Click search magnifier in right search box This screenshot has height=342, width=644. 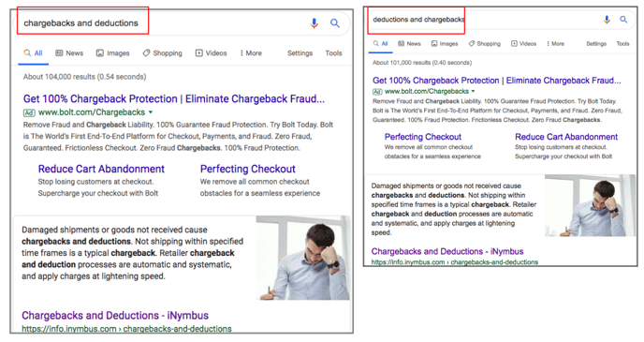623,20
